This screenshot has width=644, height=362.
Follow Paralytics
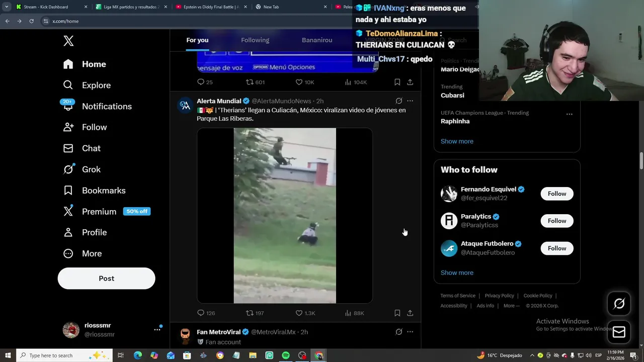[556, 221]
